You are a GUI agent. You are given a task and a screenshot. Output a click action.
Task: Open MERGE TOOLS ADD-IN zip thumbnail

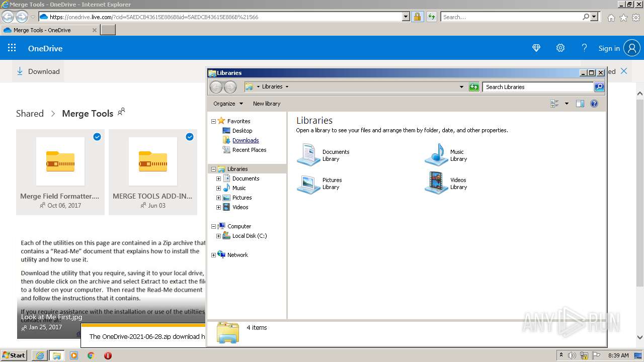(153, 161)
